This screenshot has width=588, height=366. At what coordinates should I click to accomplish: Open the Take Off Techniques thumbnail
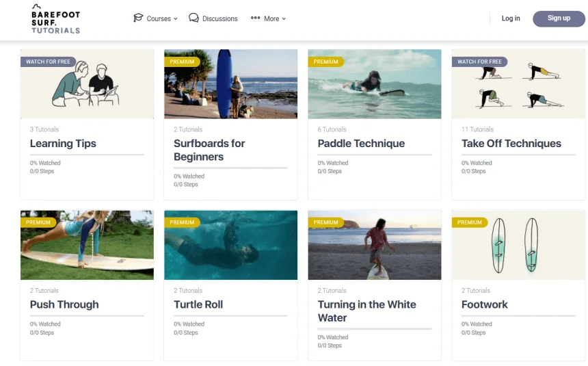(x=518, y=84)
